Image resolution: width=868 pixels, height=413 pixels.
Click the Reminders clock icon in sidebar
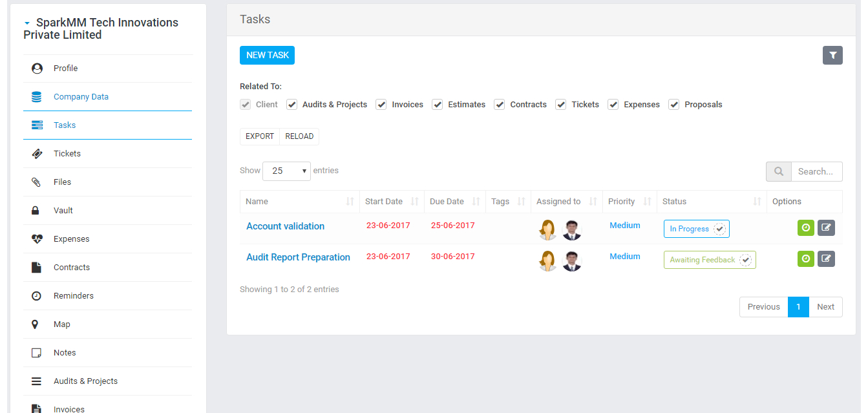[36, 296]
